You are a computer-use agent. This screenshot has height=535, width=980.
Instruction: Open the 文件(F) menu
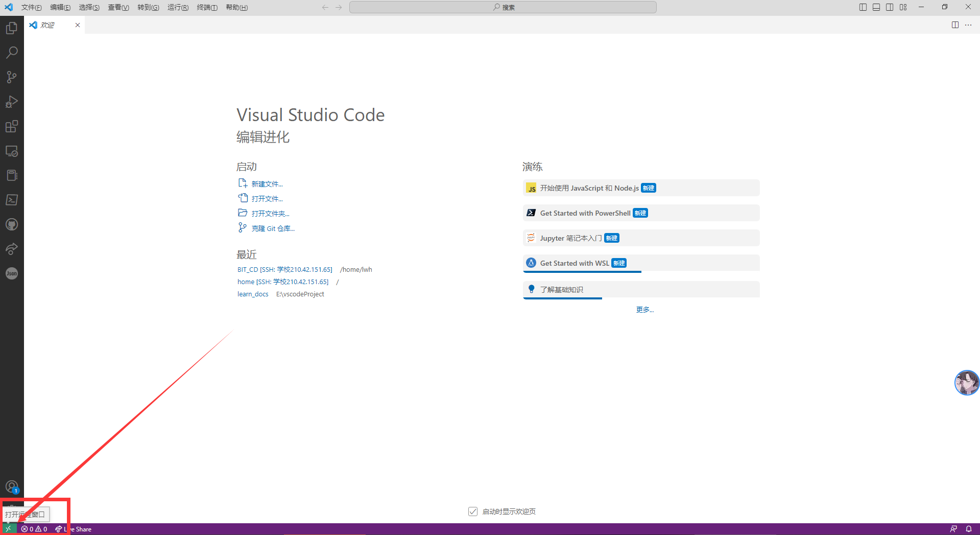pos(31,7)
